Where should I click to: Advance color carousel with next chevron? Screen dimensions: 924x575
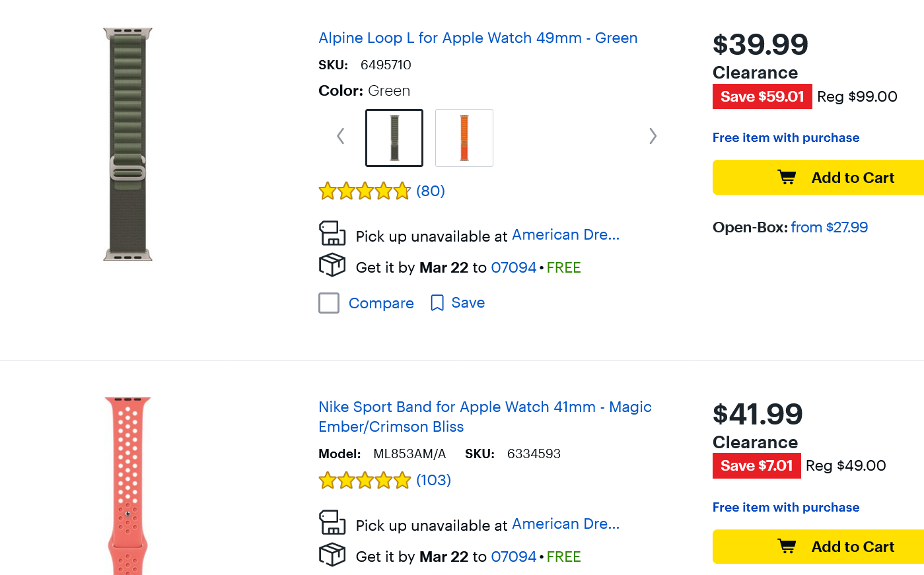tap(653, 137)
